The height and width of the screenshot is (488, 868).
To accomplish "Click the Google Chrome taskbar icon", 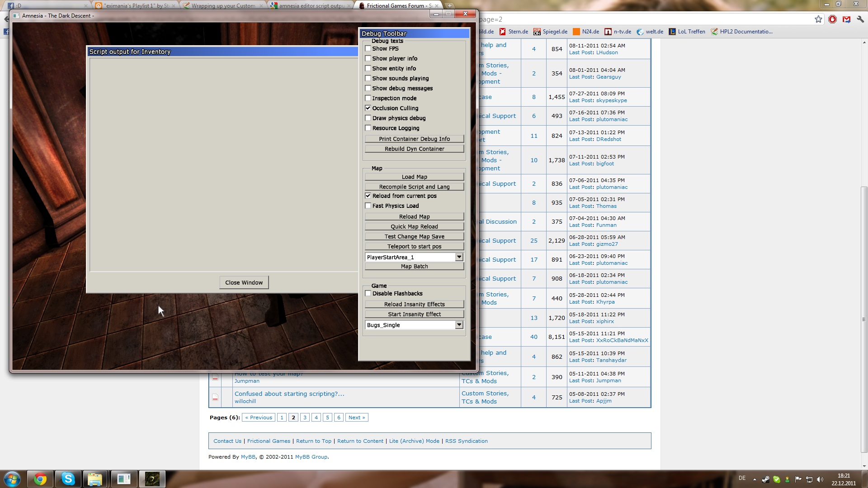I will 40,479.
